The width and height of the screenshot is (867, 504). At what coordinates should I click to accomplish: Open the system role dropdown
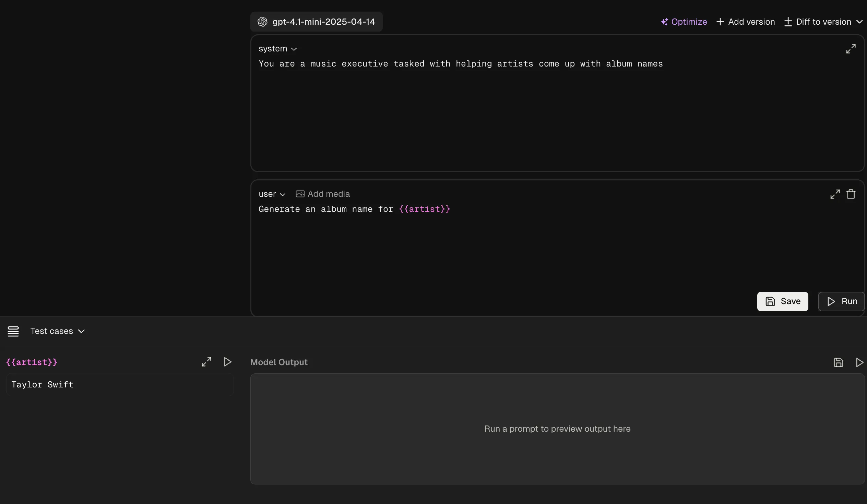coord(277,49)
